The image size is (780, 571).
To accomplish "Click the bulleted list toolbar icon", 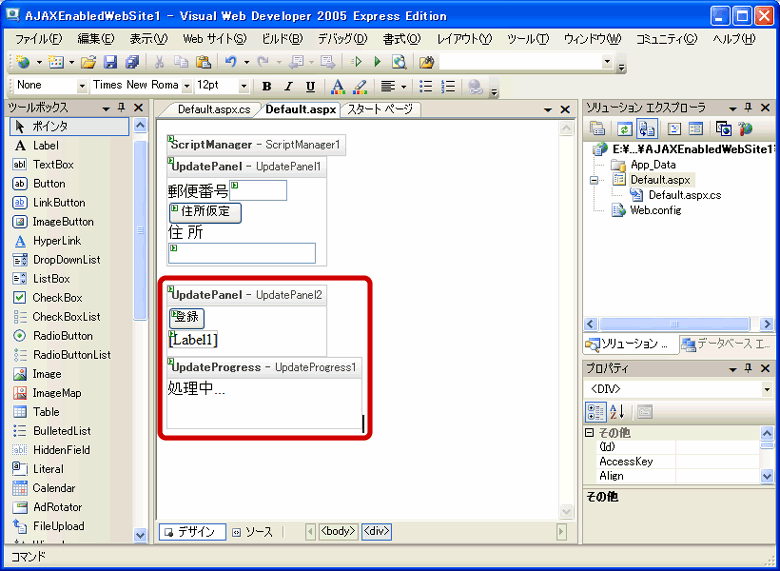I will coord(426,87).
